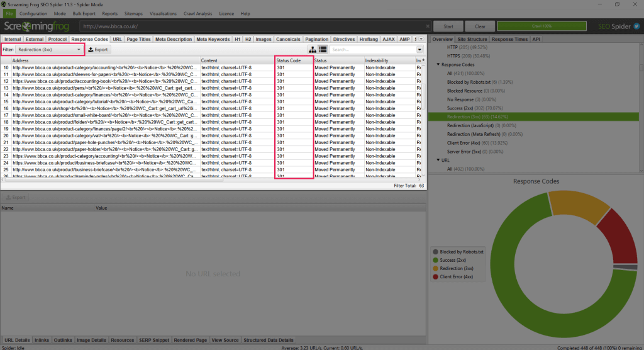Viewport: 644px width, 350px height.
Task: Select Server Error (5xx) tree item
Action: pos(477,151)
